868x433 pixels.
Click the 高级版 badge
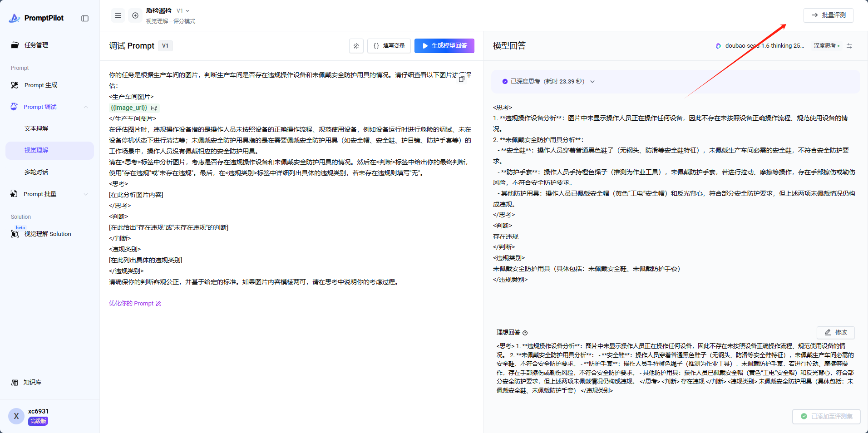38,421
